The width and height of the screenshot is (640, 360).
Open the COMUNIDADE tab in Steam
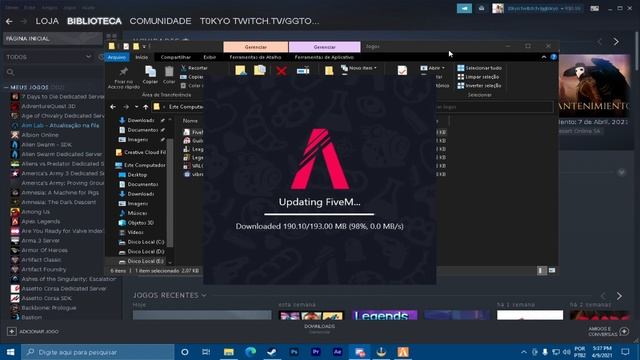(160, 21)
